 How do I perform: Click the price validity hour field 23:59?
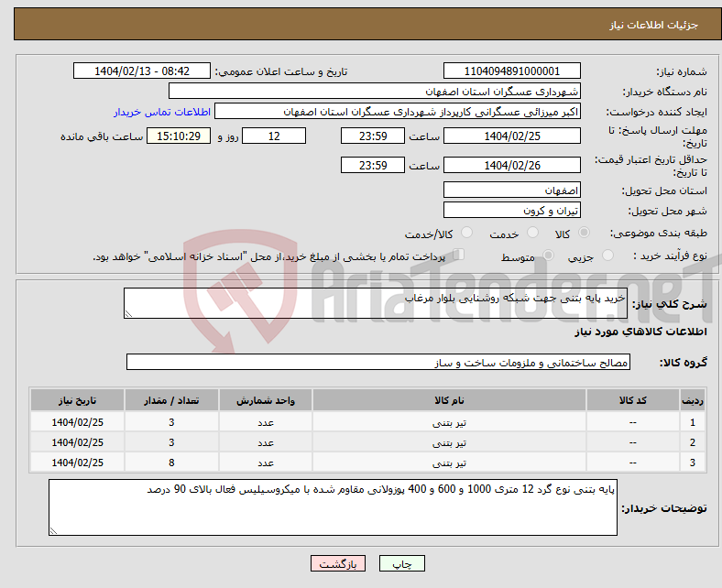[373, 165]
